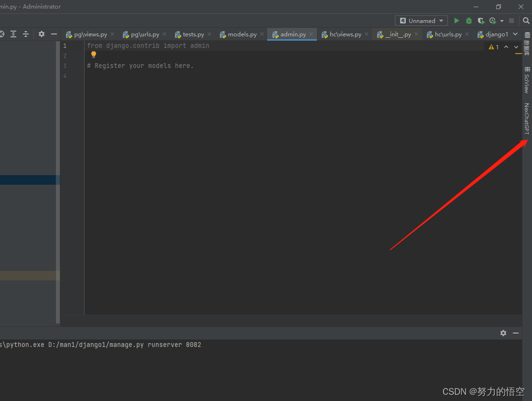Click line number 1 in gutter
The height and width of the screenshot is (401, 532).
[65, 46]
